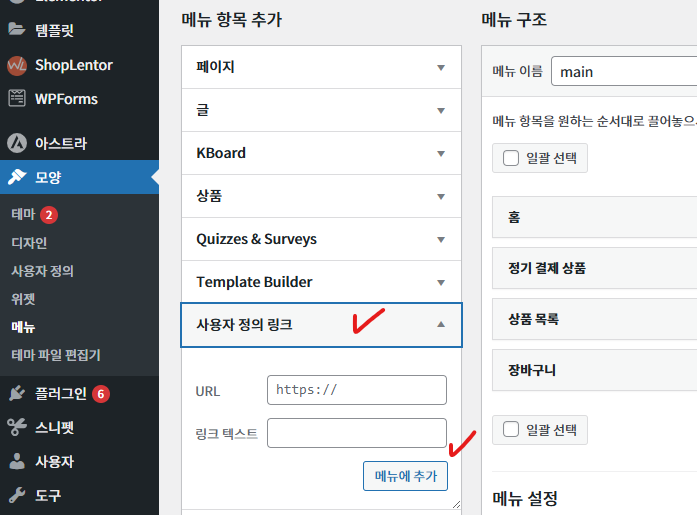Select the 상품 목록 menu item
This screenshot has height=515, width=697.
pos(595,319)
